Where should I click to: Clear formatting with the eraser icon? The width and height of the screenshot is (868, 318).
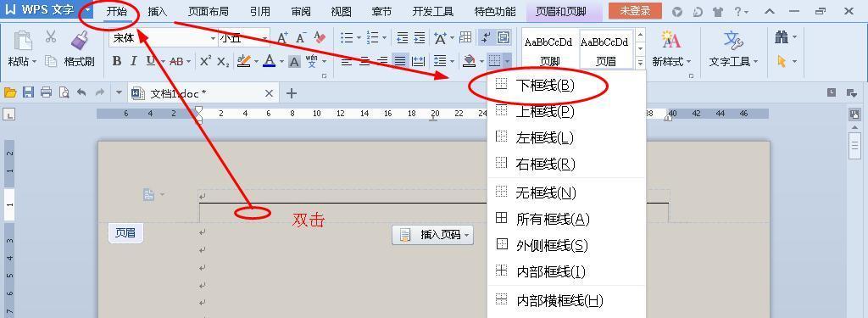tap(320, 37)
